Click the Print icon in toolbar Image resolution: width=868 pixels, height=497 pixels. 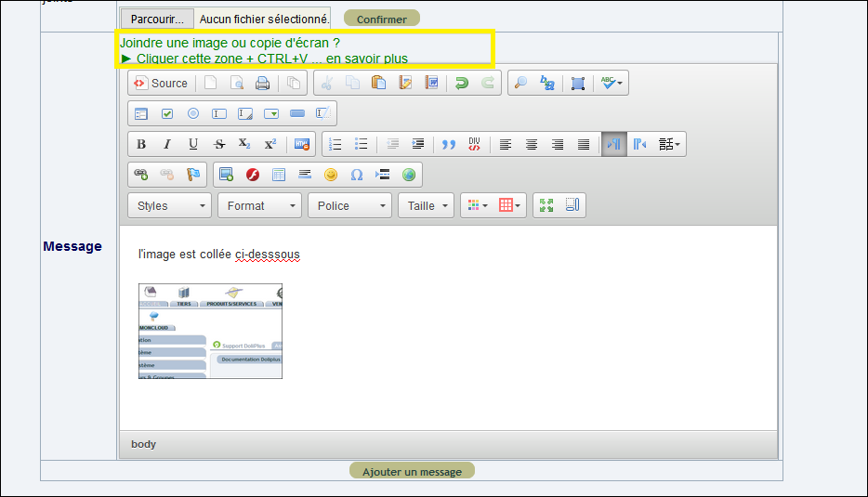tap(262, 83)
